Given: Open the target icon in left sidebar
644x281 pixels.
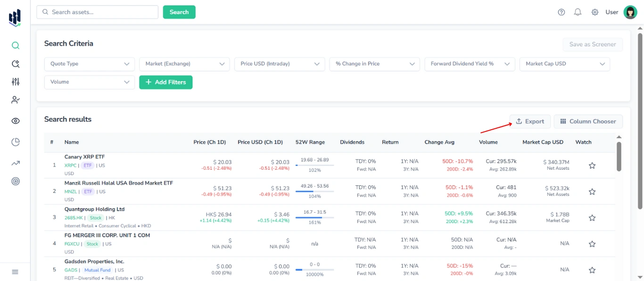Looking at the screenshot, I should (x=16, y=182).
